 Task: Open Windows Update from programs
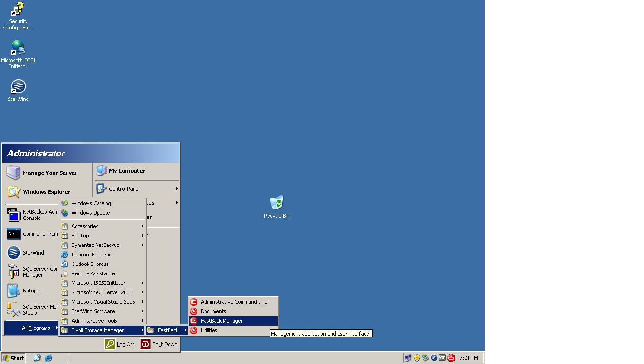click(102, 213)
